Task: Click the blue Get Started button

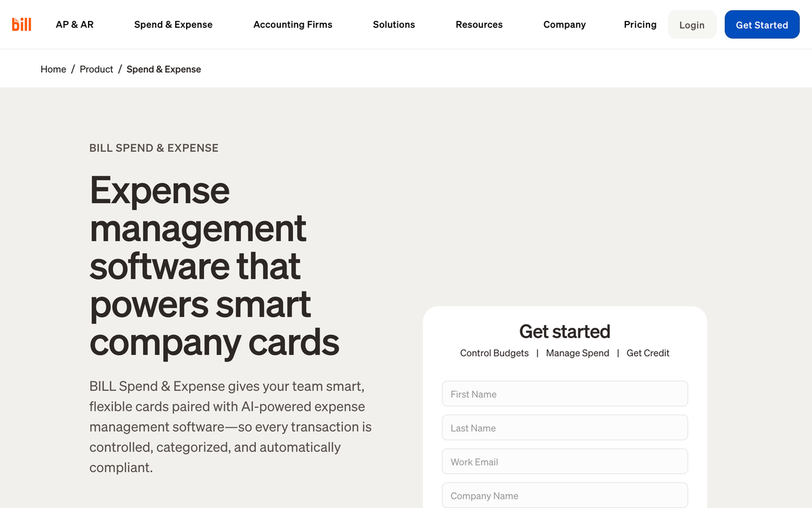Action: click(x=762, y=24)
